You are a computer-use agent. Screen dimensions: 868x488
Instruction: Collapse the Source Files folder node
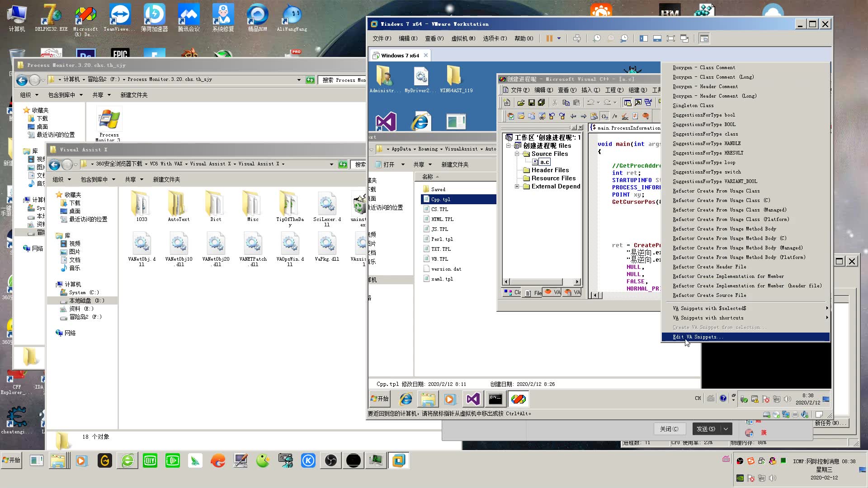pyautogui.click(x=517, y=154)
